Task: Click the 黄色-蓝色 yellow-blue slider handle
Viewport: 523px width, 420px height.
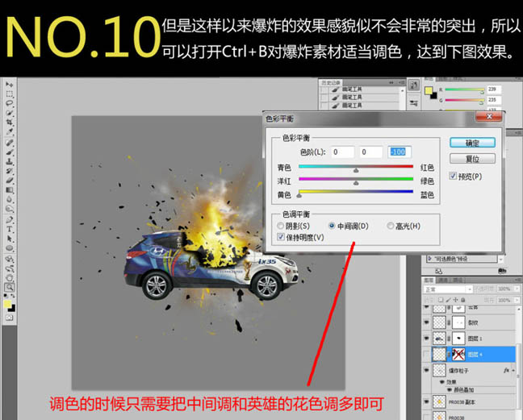Action: coord(299,196)
